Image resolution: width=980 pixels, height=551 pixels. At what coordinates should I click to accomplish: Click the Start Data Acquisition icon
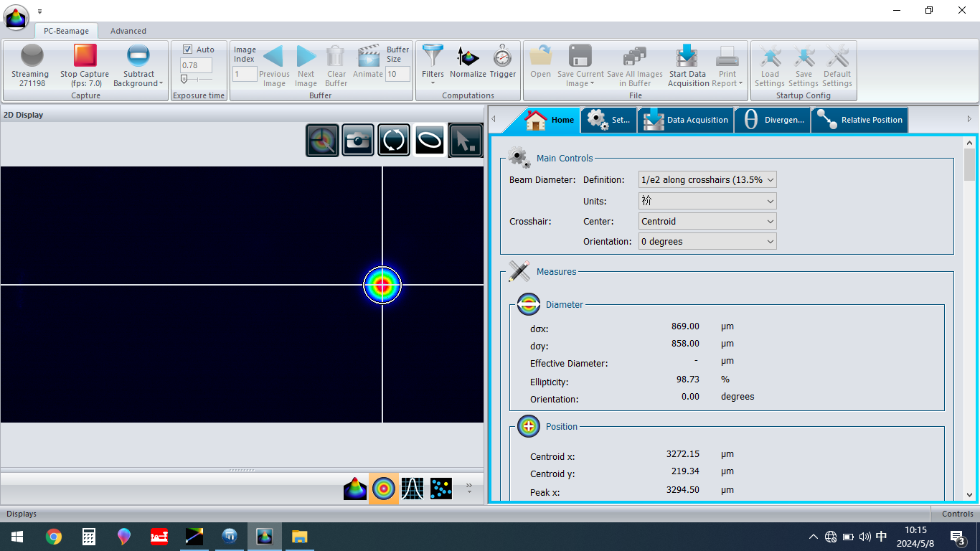coord(687,56)
